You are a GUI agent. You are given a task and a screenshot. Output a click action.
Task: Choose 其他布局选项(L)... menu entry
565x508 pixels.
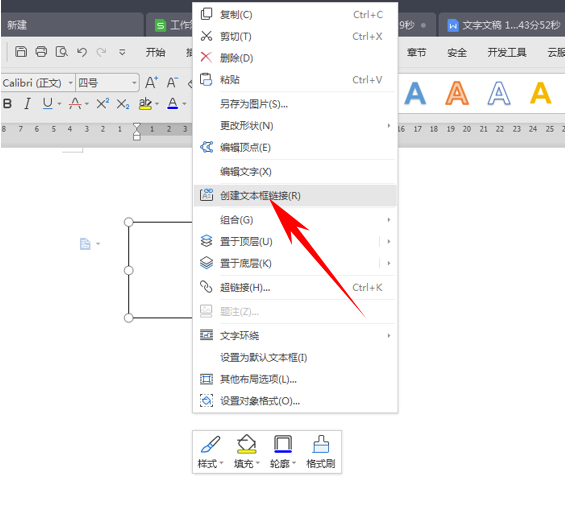(295, 379)
